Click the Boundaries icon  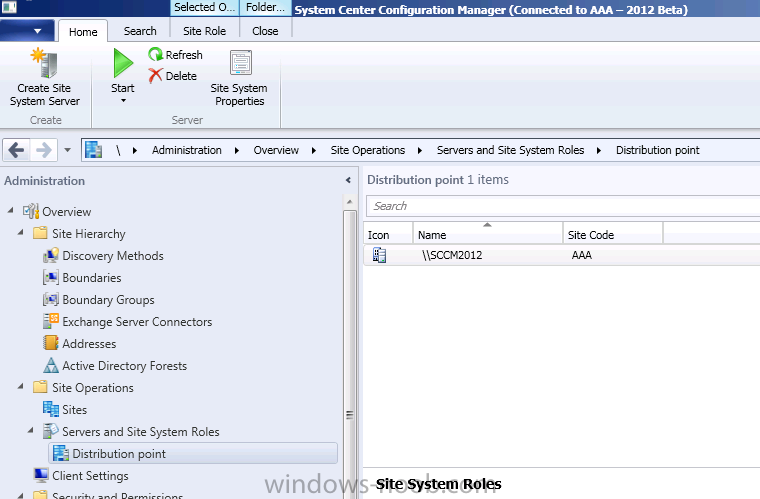pyautogui.click(x=50, y=278)
